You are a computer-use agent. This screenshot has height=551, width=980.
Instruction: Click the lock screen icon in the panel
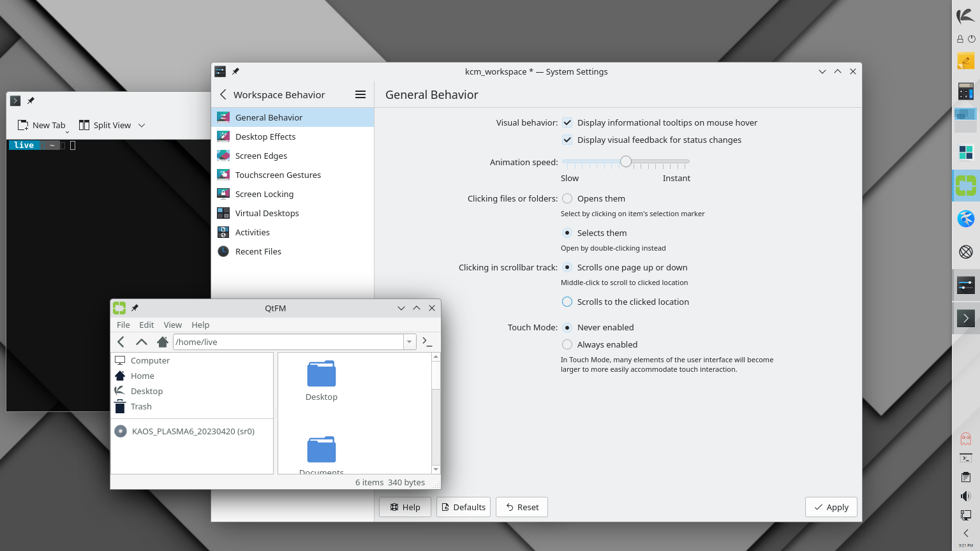click(x=960, y=39)
